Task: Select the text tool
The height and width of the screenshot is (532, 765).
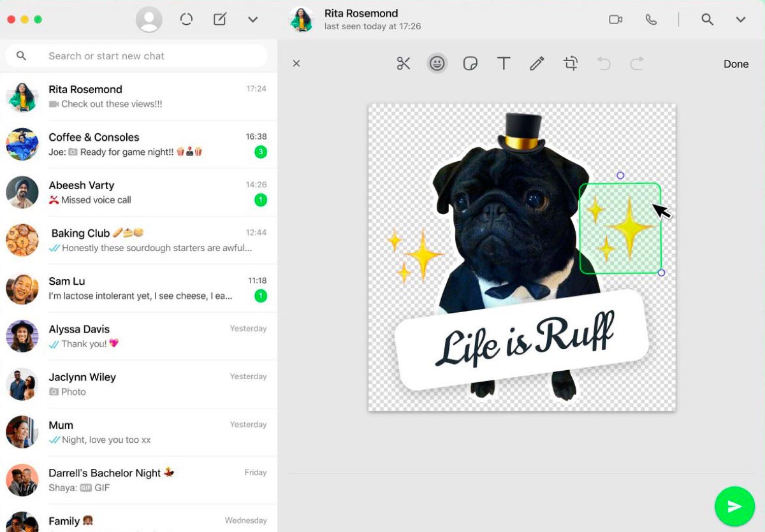Action: click(x=504, y=64)
